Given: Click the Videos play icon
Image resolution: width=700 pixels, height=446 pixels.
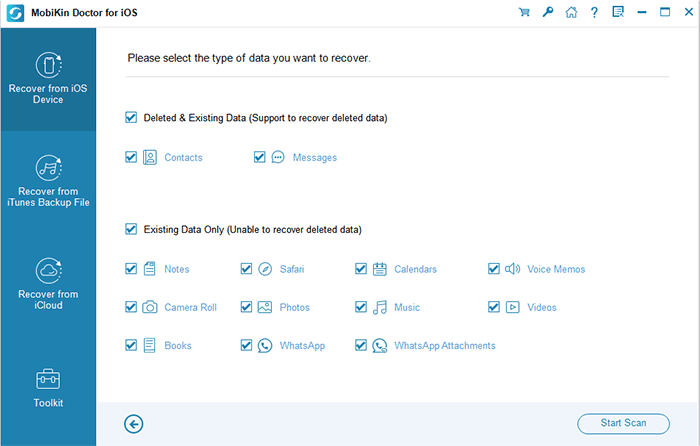Looking at the screenshot, I should click(x=512, y=307).
